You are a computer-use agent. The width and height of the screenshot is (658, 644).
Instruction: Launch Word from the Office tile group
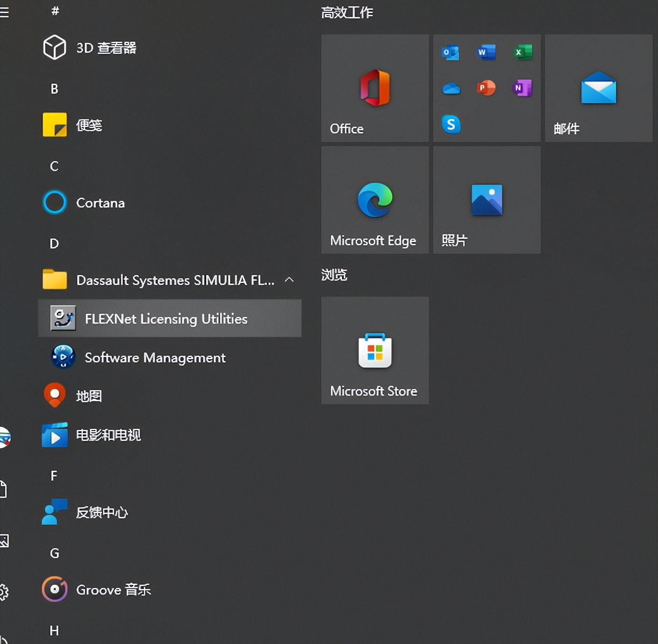(x=485, y=52)
